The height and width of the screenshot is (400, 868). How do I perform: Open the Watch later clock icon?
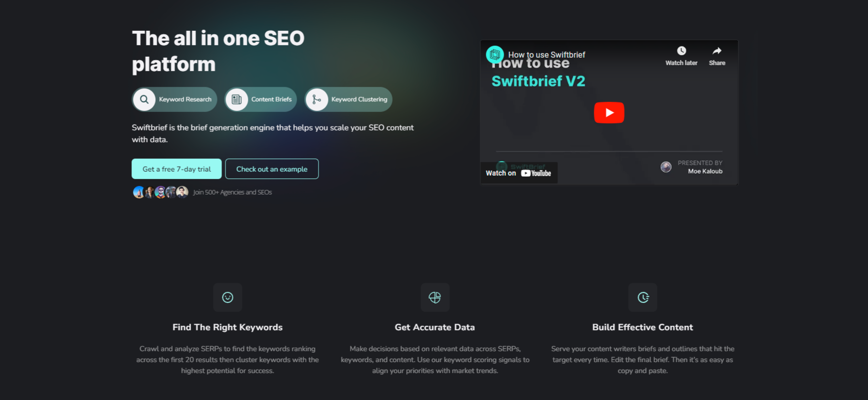[x=681, y=50]
